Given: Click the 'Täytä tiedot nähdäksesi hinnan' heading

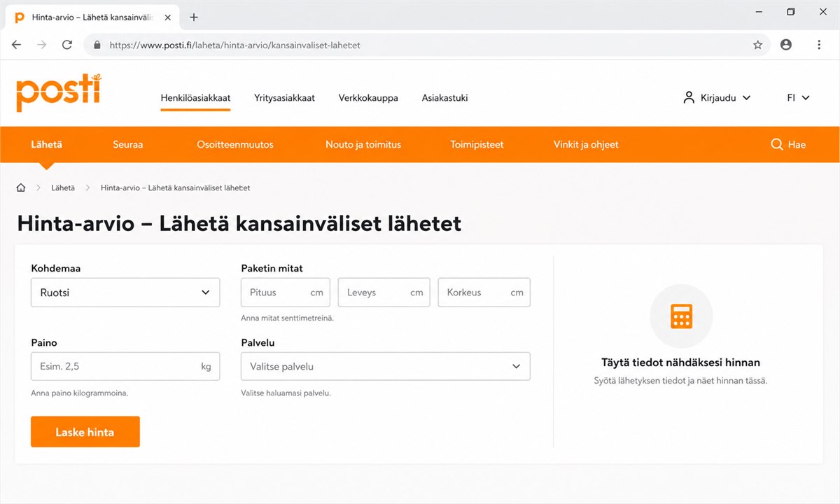Looking at the screenshot, I should (x=681, y=363).
